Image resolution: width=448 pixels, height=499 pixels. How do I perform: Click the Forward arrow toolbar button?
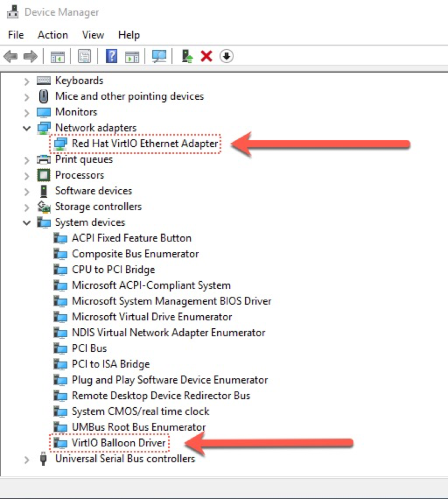(31, 57)
